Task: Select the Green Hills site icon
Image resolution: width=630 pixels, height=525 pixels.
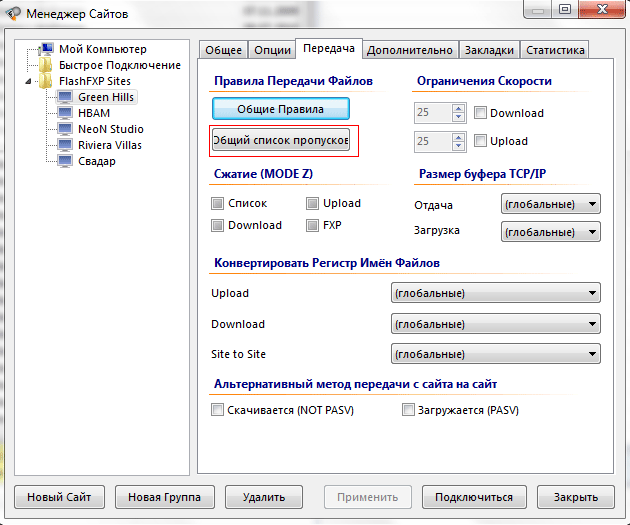Action: point(65,97)
